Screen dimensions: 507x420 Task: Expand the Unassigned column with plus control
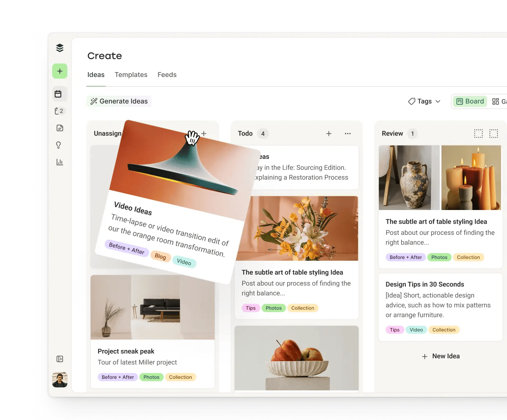coord(204,133)
